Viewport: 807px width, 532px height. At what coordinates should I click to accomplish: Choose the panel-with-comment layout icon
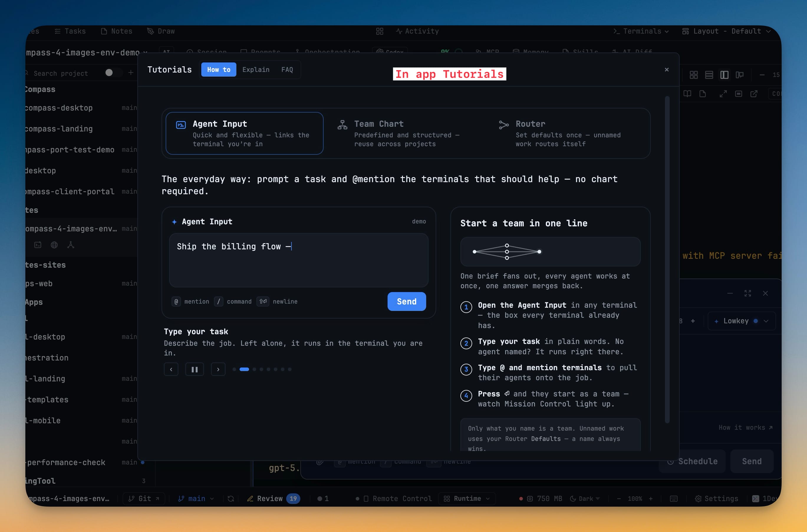tap(740, 75)
